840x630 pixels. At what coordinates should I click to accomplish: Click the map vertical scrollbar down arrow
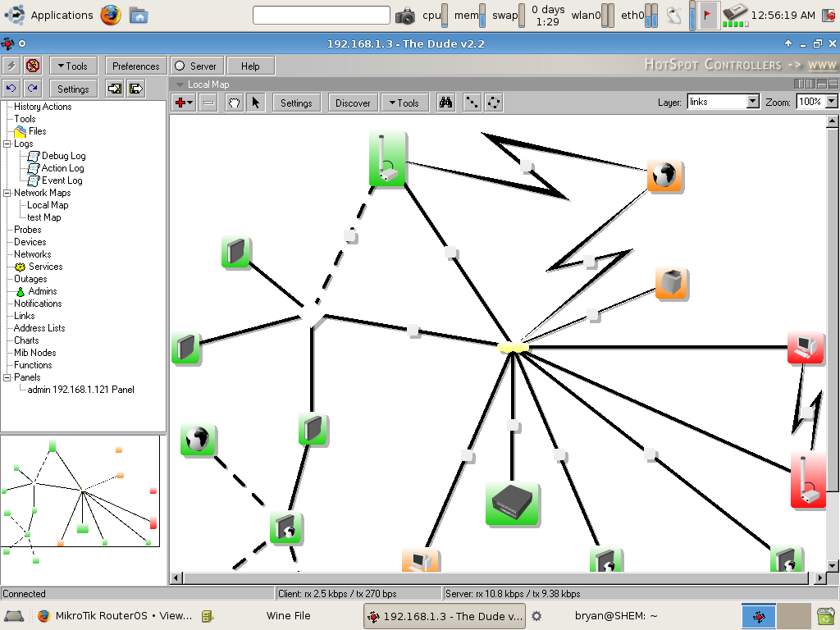pyautogui.click(x=832, y=565)
